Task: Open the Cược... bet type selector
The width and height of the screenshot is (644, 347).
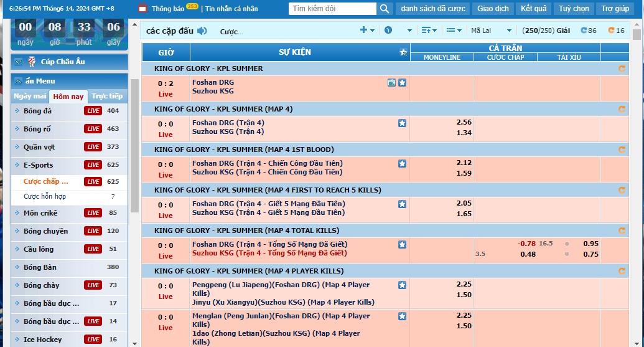Action: coord(231,32)
